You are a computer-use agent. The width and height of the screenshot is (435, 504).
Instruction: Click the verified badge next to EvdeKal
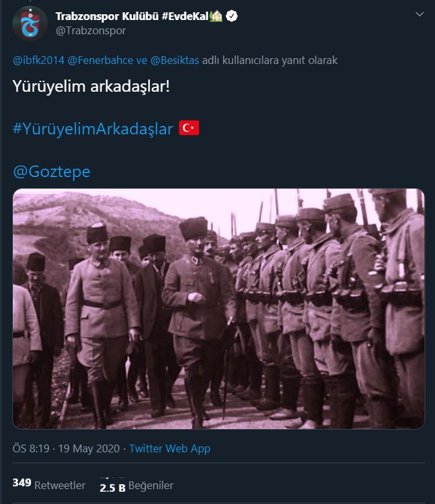(231, 16)
